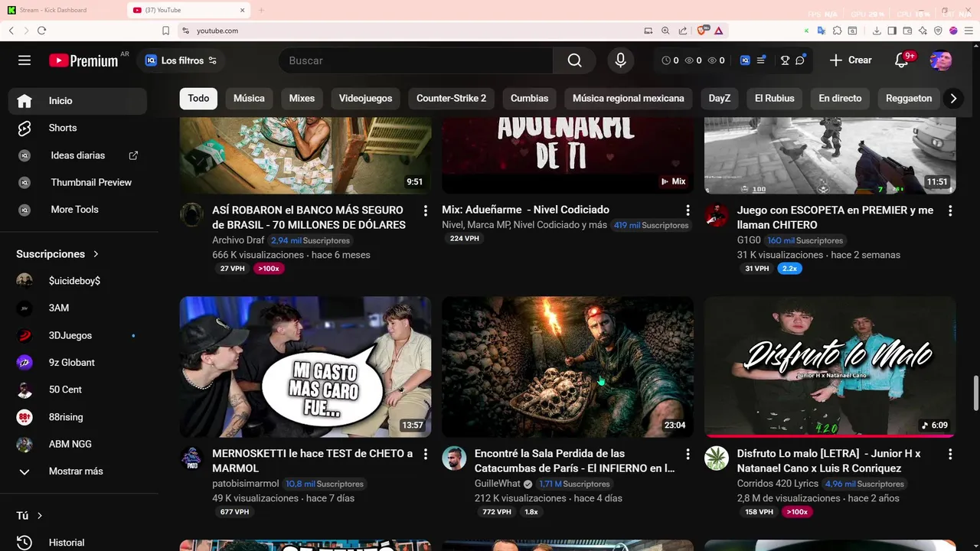The image size is (980, 551).
Task: Expand the Tú section arrow
Action: (40, 516)
